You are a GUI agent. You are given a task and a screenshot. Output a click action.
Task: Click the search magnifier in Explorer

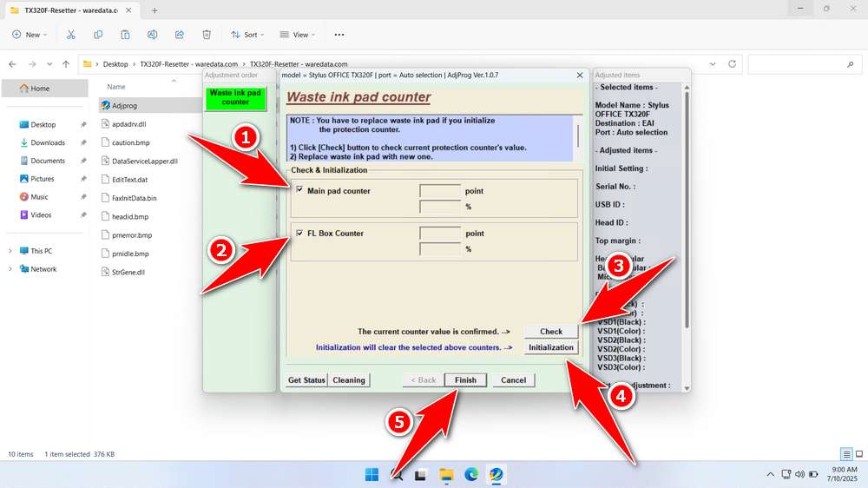[x=850, y=64]
